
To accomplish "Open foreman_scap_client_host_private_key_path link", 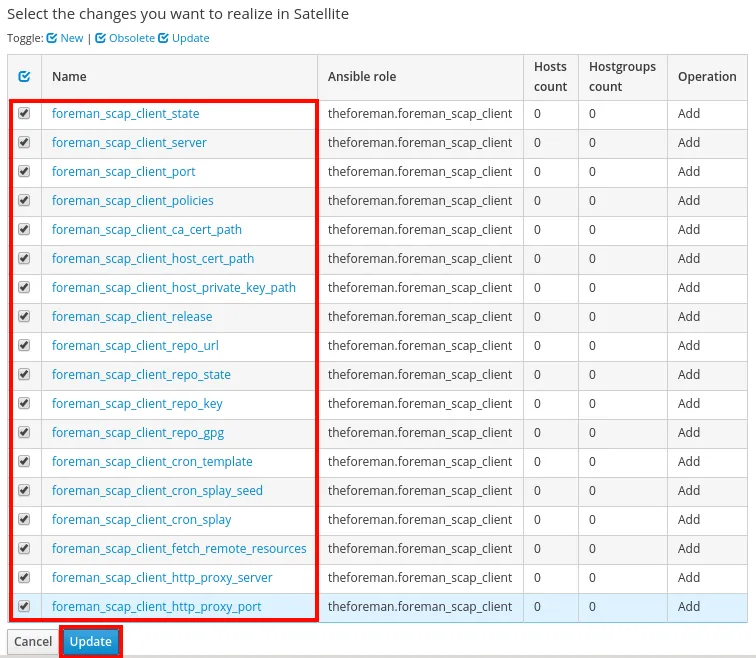I will 174,288.
